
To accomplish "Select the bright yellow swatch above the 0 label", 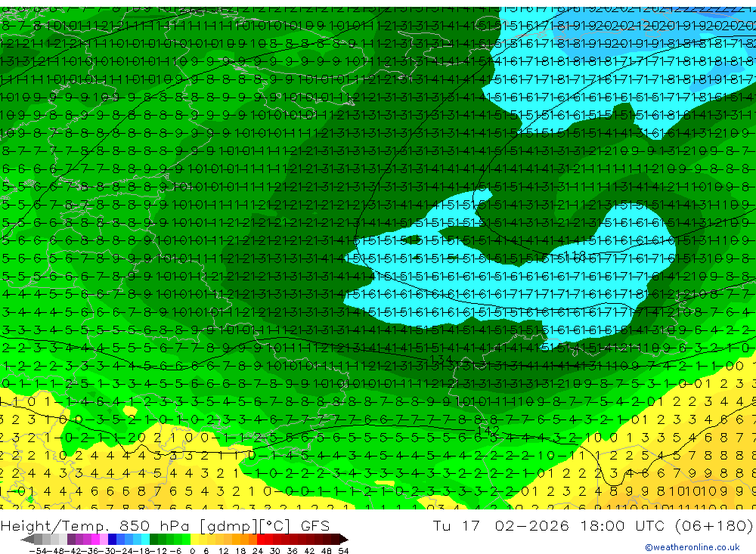I will tap(195, 540).
